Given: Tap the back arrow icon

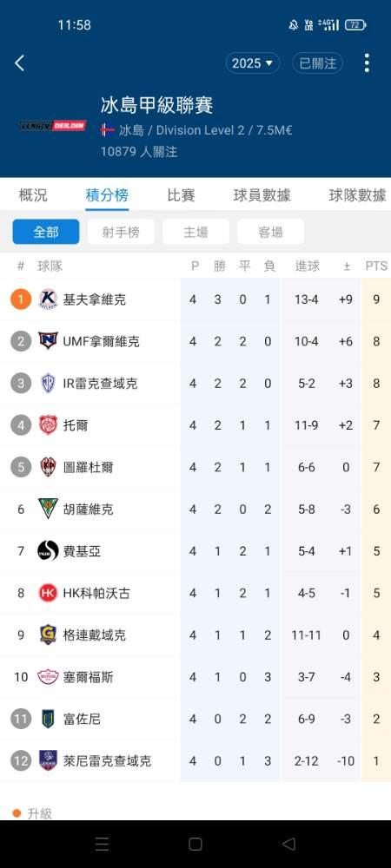Looking at the screenshot, I should pos(19,63).
